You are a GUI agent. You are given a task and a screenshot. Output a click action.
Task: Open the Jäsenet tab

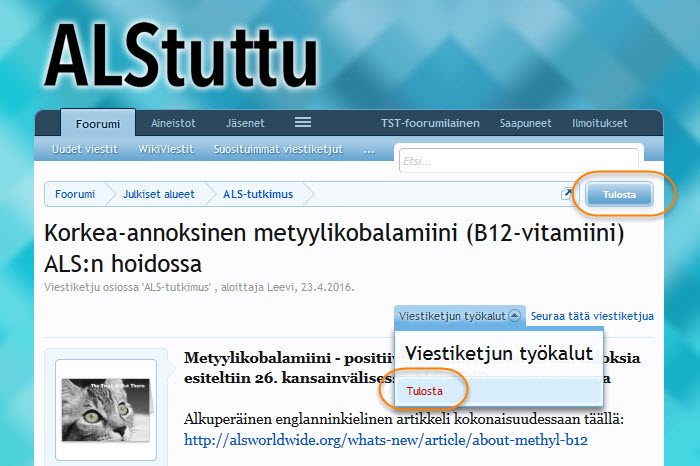pyautogui.click(x=245, y=124)
